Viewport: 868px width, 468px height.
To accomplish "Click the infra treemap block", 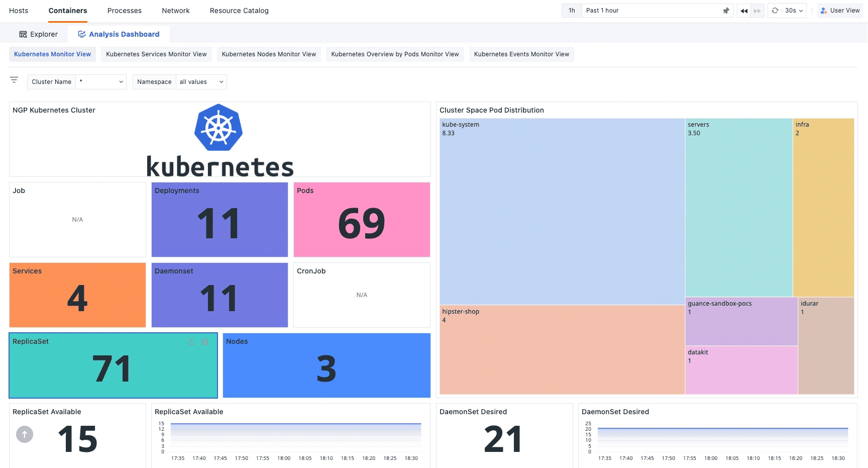I will coord(824,208).
